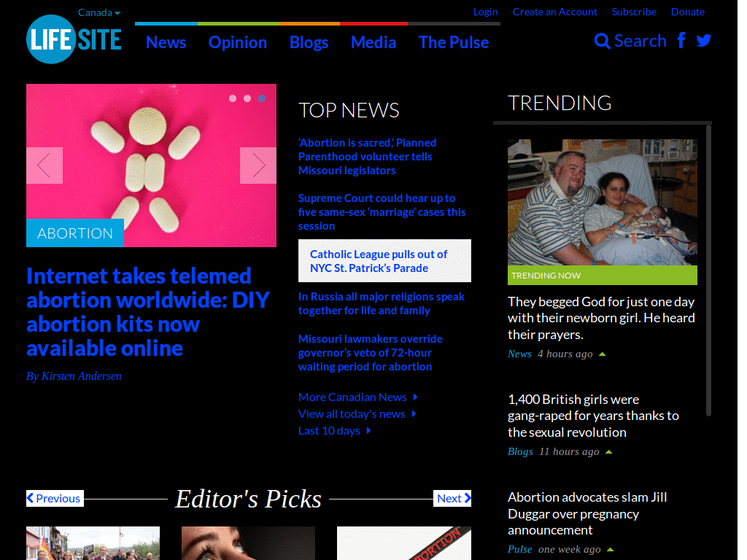Screen dimensions: 747x560
Task: Open the Facebook icon in header
Action: 682,40
